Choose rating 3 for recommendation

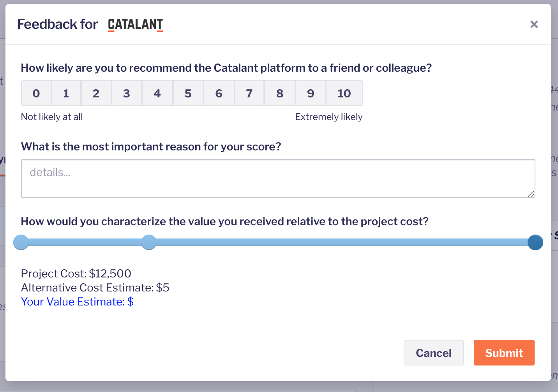coord(127,93)
